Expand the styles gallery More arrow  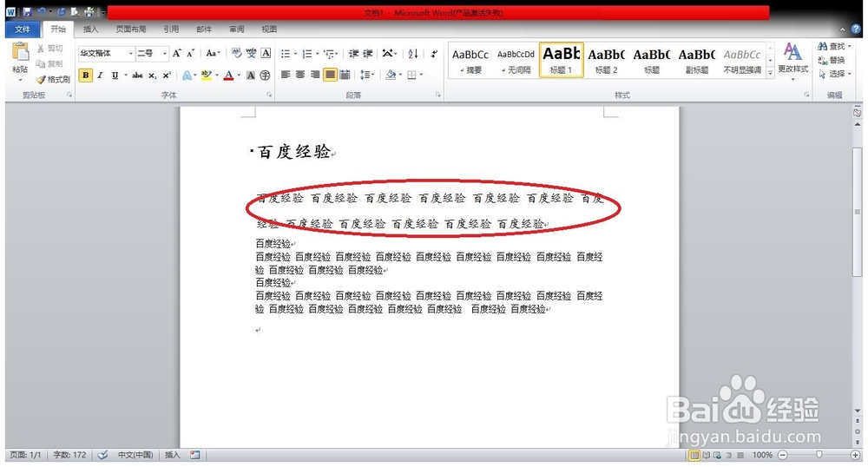(x=770, y=73)
